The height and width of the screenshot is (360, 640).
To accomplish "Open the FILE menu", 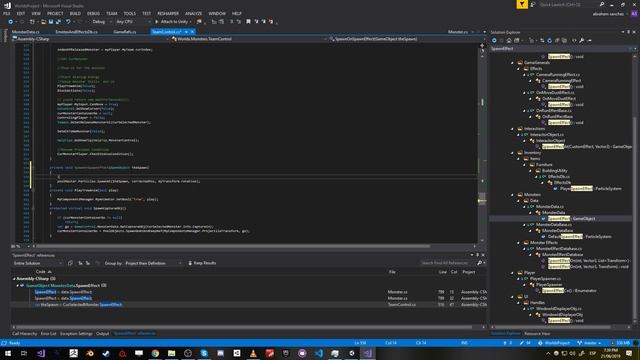I will pos(7,13).
